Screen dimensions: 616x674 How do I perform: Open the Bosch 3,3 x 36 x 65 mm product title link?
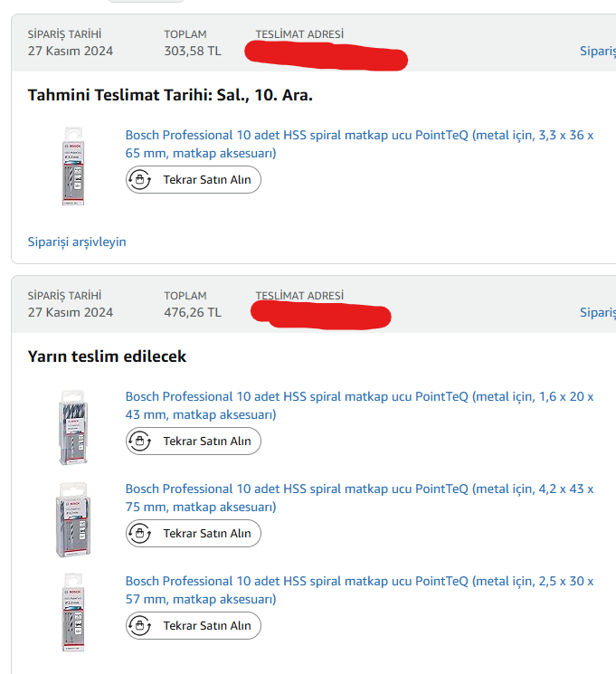click(359, 144)
